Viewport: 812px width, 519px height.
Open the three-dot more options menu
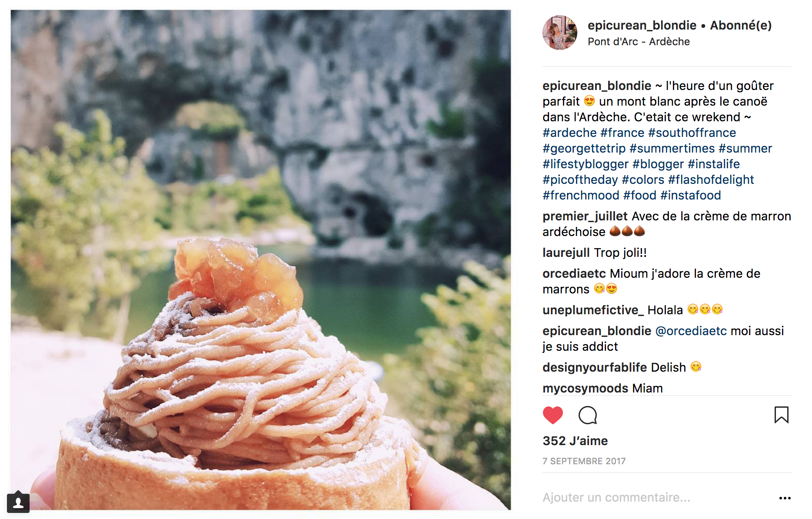click(785, 498)
